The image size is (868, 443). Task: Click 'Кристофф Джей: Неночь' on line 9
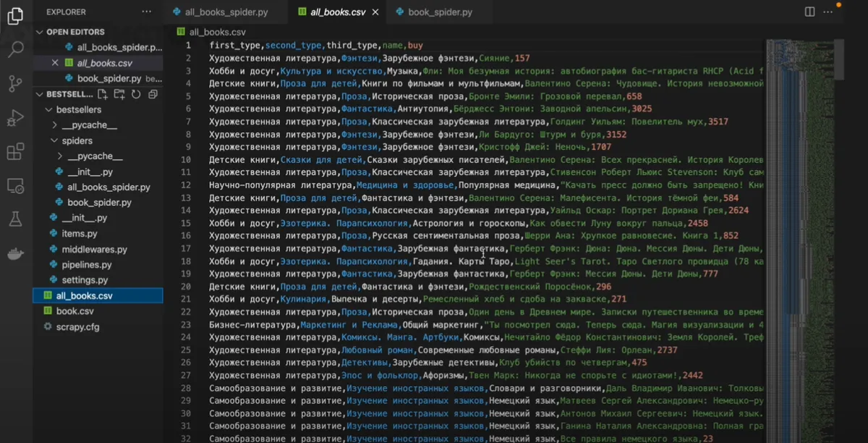(x=532, y=147)
